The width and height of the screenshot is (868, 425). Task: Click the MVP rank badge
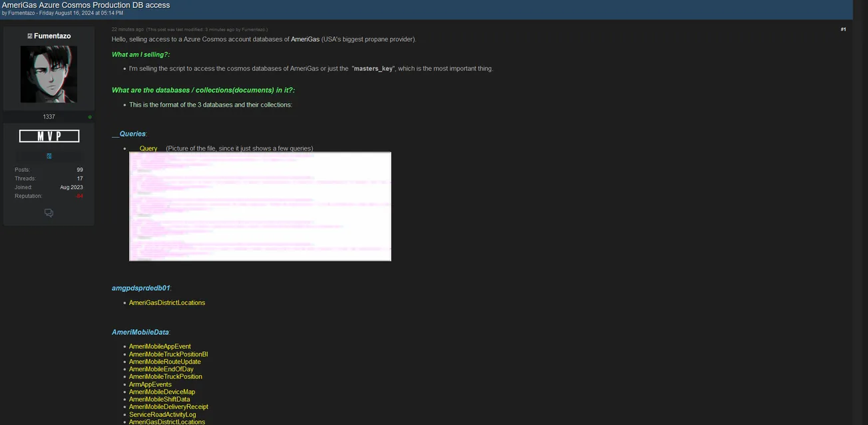(49, 136)
